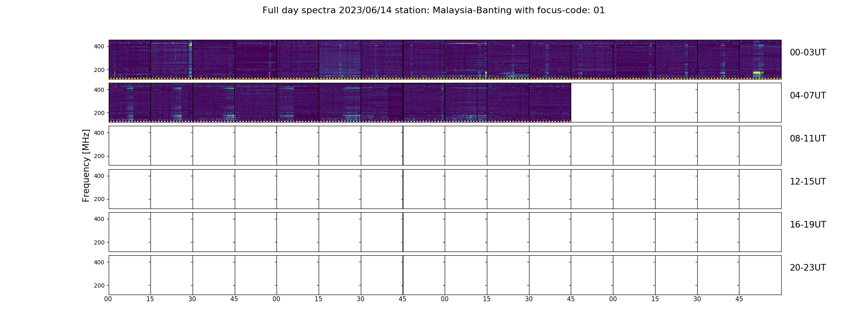Image resolution: width=868 pixels, height=331 pixels.
Task: Click the first empty white panel in 04-07UT row
Action: 592,103
